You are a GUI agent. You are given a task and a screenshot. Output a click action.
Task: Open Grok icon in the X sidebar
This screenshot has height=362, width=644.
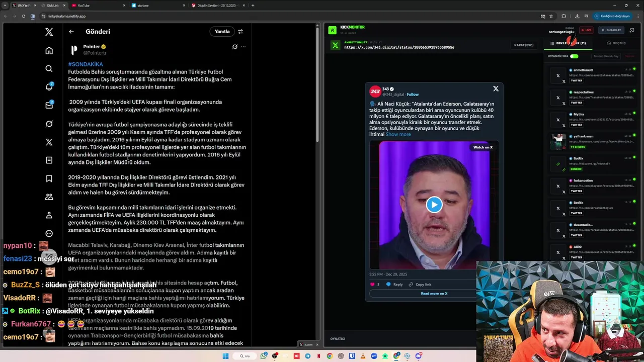click(x=49, y=124)
